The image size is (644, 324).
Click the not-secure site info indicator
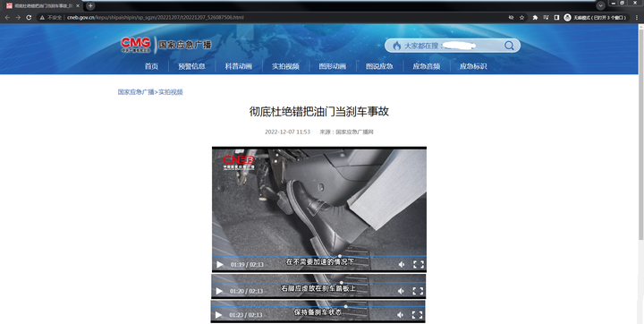(x=51, y=18)
